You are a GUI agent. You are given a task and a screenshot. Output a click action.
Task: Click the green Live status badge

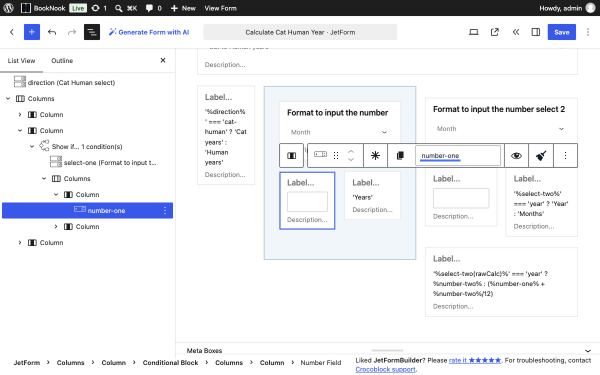pyautogui.click(x=78, y=8)
